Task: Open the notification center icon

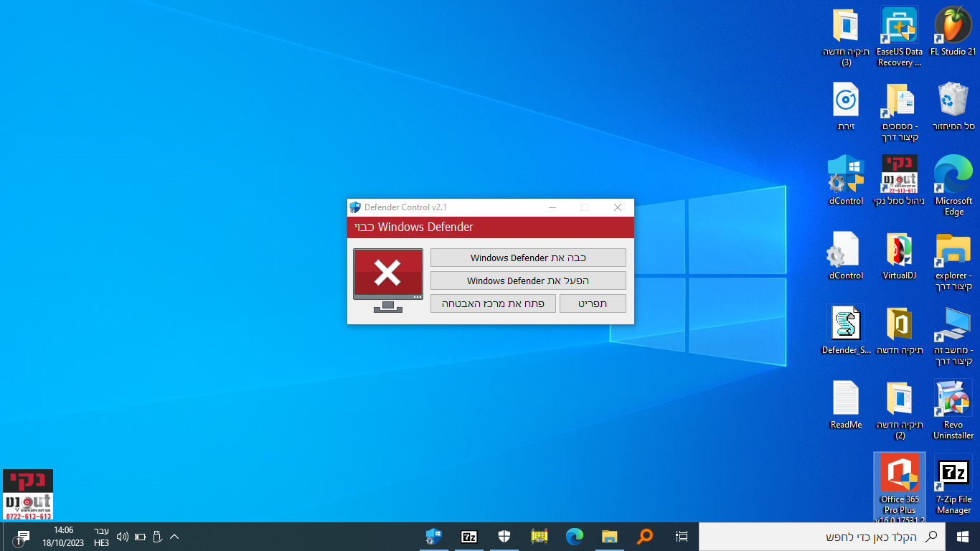Action: tap(22, 537)
